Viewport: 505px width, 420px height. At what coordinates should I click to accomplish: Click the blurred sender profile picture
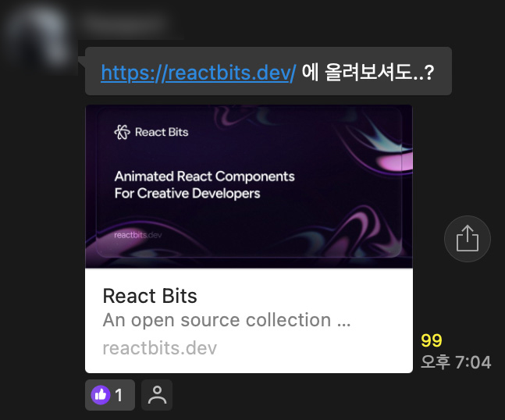(39, 37)
